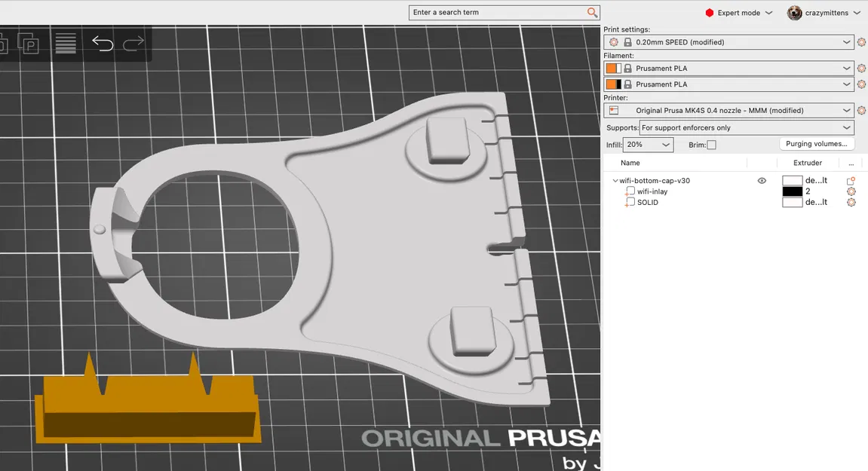Image resolution: width=868 pixels, height=471 pixels.
Task: Open printer settings gear beside MK4S preset
Action: coord(861,110)
